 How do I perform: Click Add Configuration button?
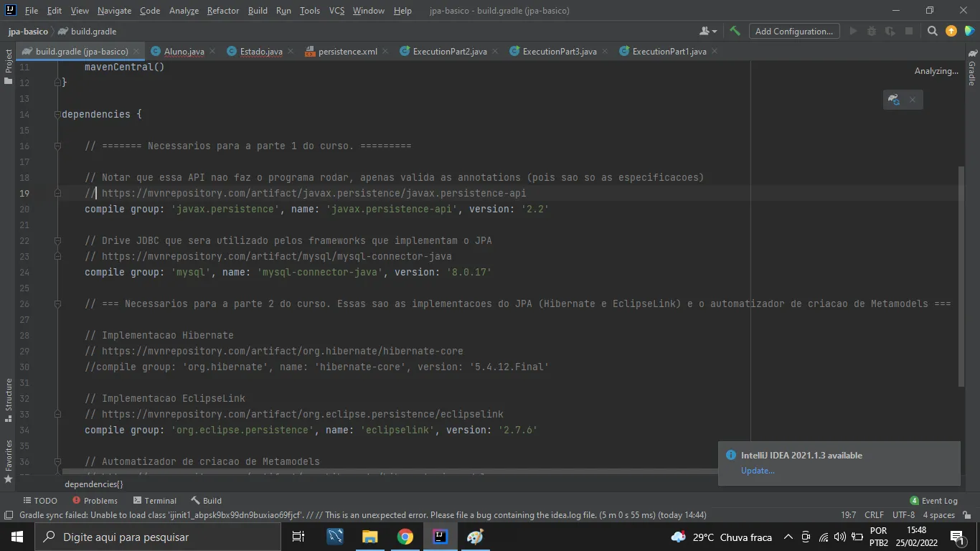click(793, 31)
